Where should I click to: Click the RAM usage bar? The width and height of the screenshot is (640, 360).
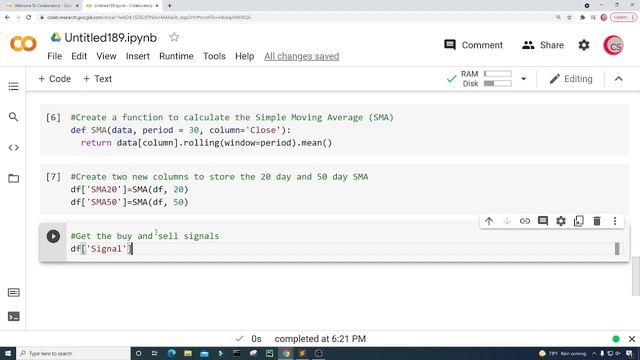[498, 73]
